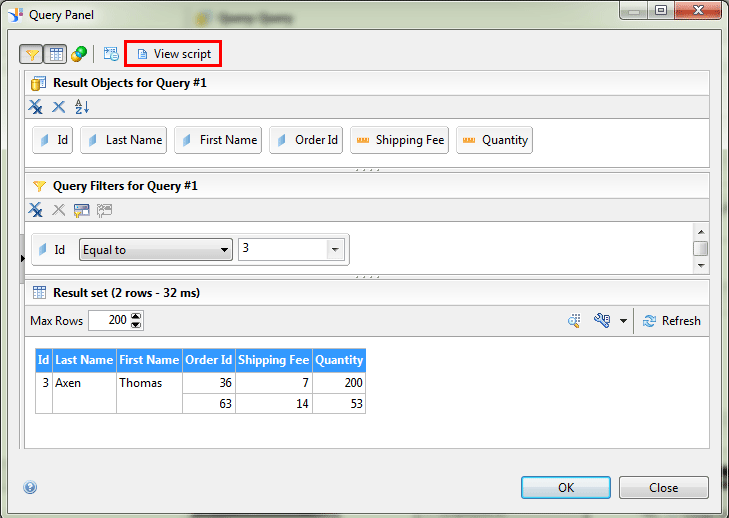The image size is (729, 518).
Task: Select the Thomas cell
Action: click(x=149, y=392)
